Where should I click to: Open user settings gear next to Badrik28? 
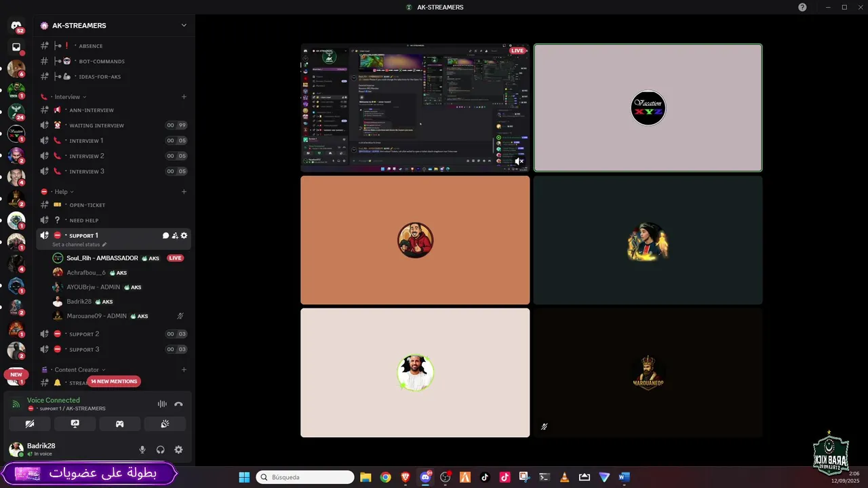click(x=178, y=449)
